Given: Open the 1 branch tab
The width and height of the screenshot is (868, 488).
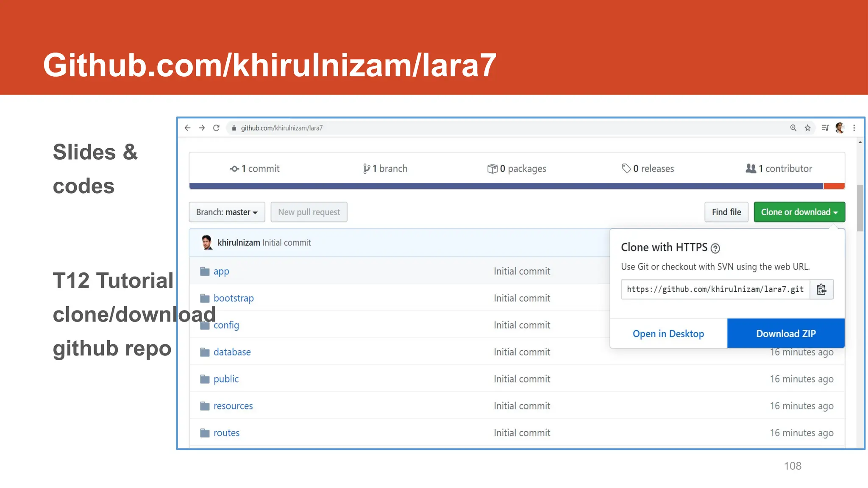Looking at the screenshot, I should (x=385, y=169).
